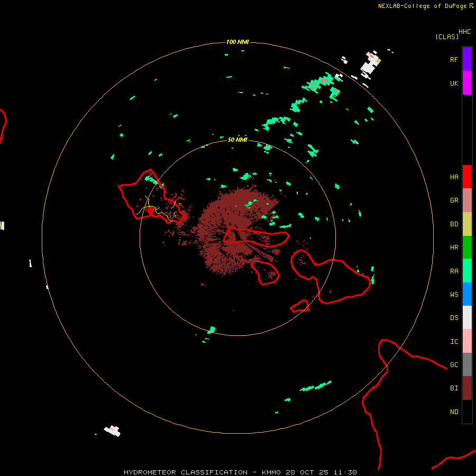The height and width of the screenshot is (476, 476).
Task: Click the BI brown legend swatch
Action: (467, 388)
